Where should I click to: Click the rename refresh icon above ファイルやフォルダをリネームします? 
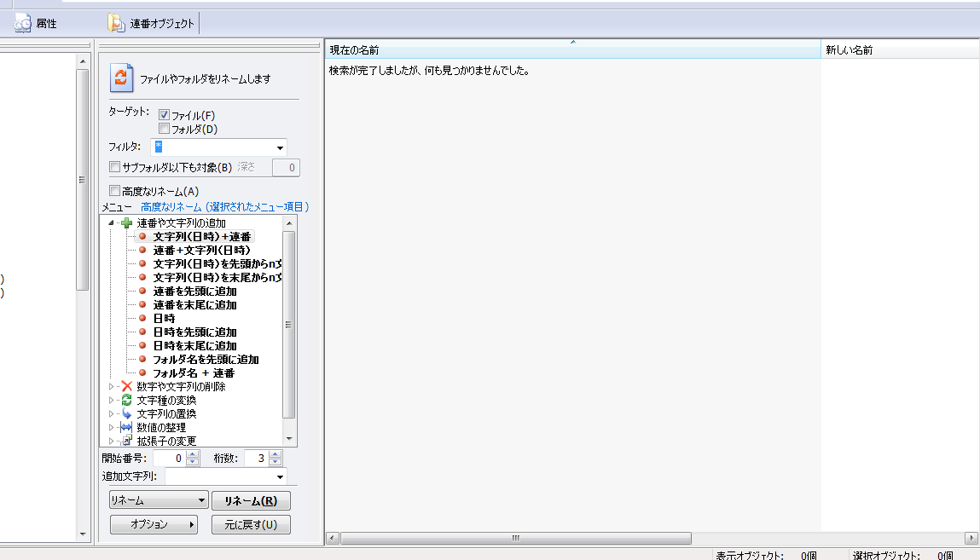coord(120,77)
